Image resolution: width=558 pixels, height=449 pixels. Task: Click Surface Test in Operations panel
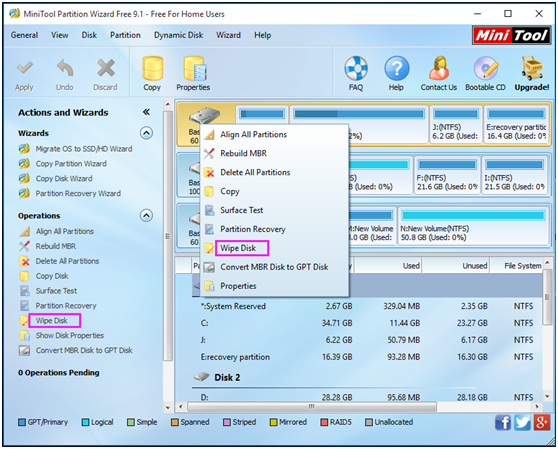tap(48, 291)
